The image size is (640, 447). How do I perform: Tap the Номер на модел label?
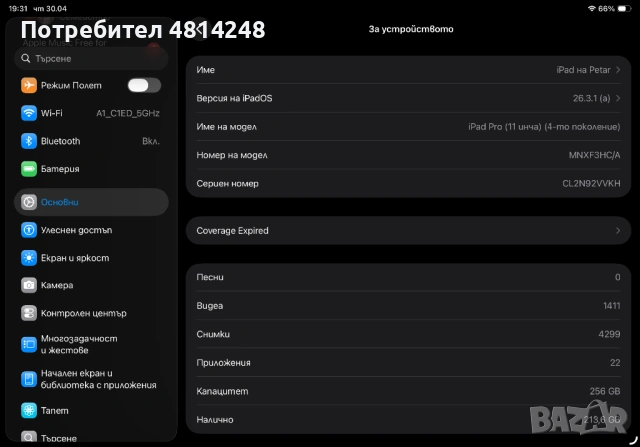coord(232,155)
